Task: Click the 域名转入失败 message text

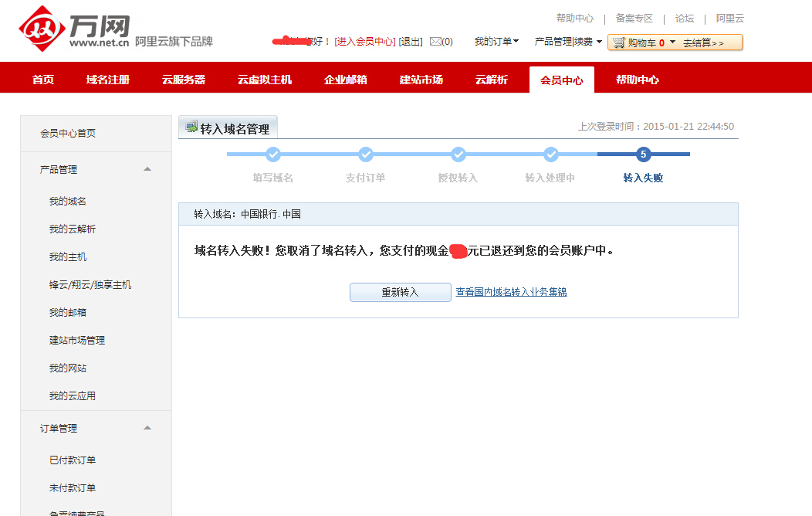Action: pos(404,251)
